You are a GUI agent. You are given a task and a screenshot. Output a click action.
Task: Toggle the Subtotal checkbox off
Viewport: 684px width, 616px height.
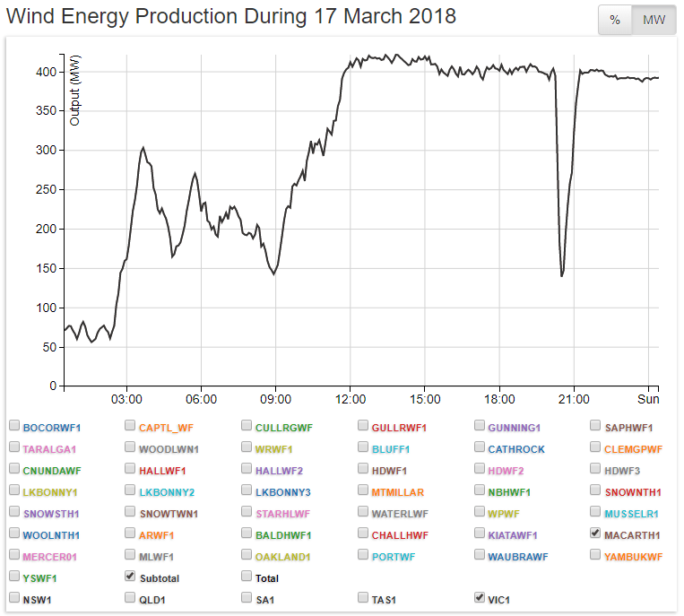(131, 576)
